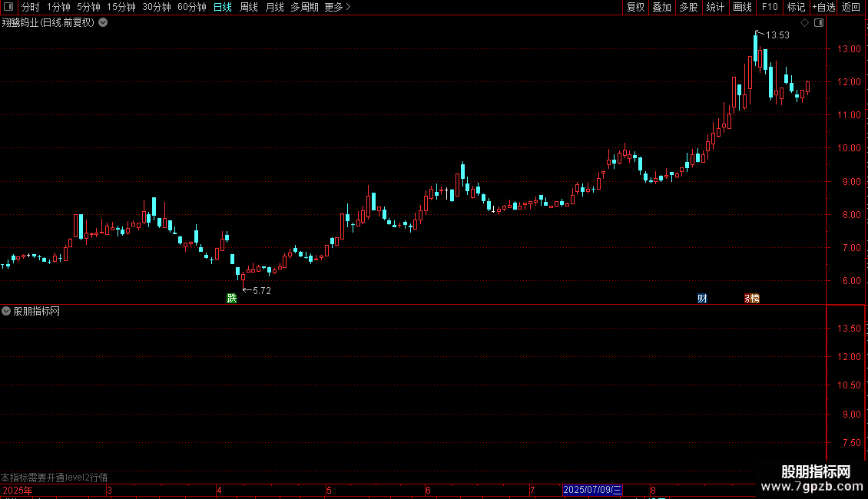Click the 2025/07/09 date marker
This screenshot has height=499, width=868.
[x=592, y=490]
